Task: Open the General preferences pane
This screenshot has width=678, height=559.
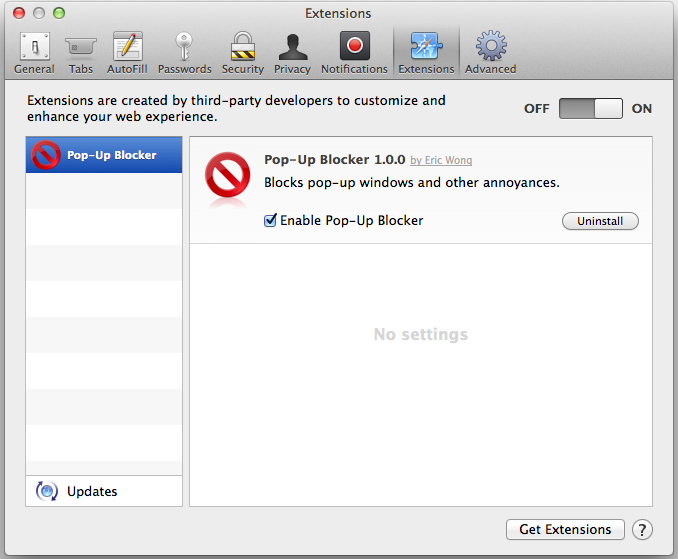Action: (x=34, y=53)
